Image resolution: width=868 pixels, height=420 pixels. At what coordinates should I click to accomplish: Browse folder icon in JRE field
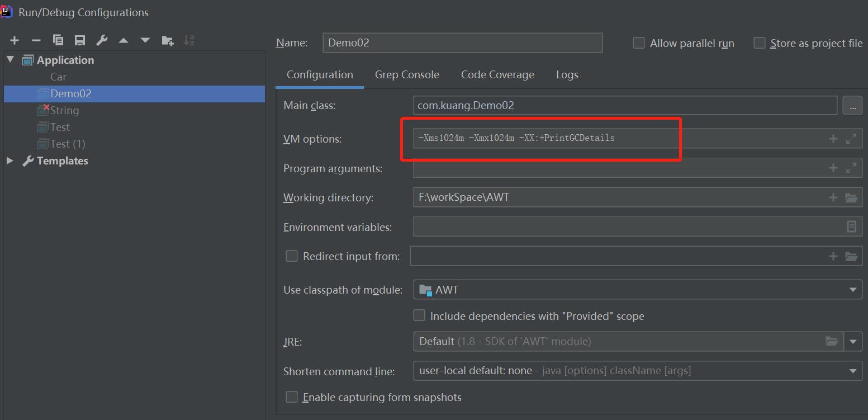point(832,341)
